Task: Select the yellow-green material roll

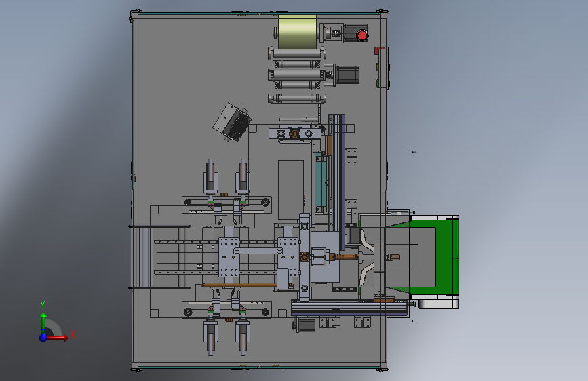Action: pos(297,33)
